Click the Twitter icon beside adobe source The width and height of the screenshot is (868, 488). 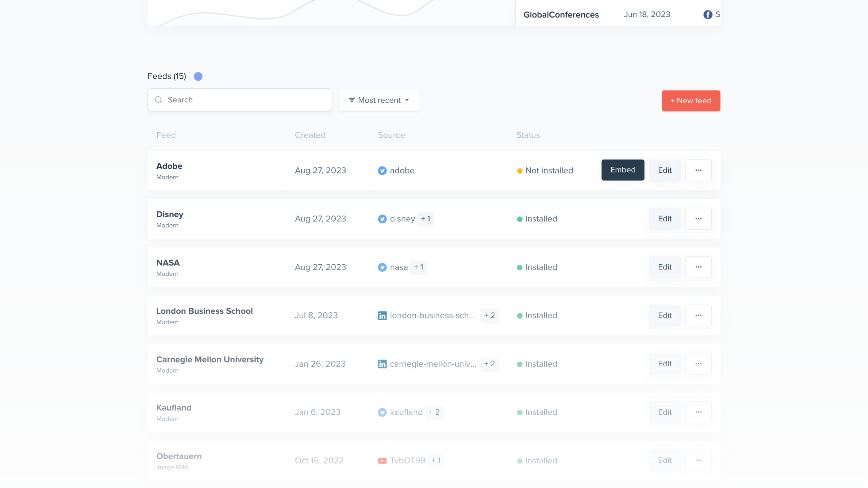(x=382, y=170)
